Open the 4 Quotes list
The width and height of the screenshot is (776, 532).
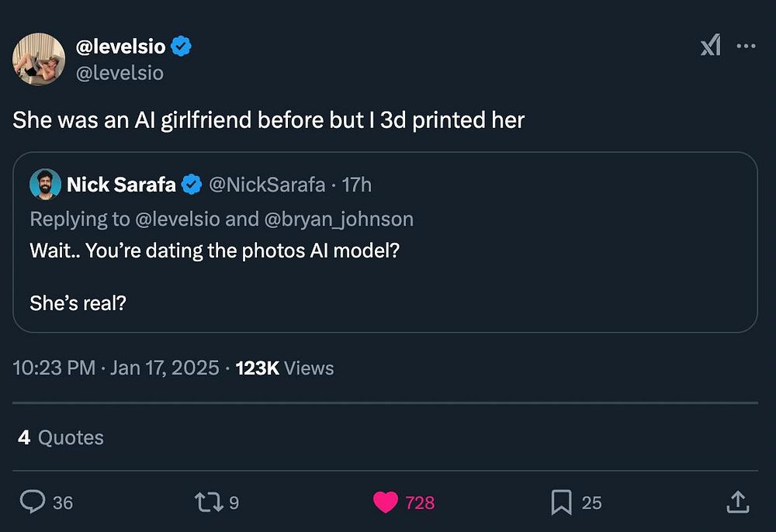[61, 437]
